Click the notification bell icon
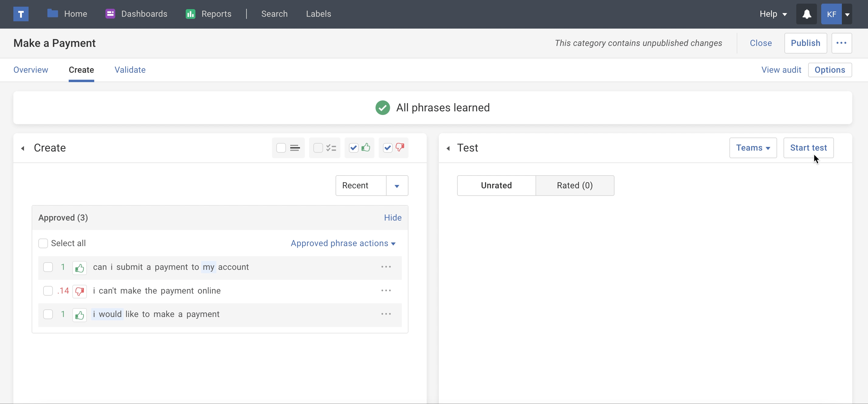 (806, 14)
